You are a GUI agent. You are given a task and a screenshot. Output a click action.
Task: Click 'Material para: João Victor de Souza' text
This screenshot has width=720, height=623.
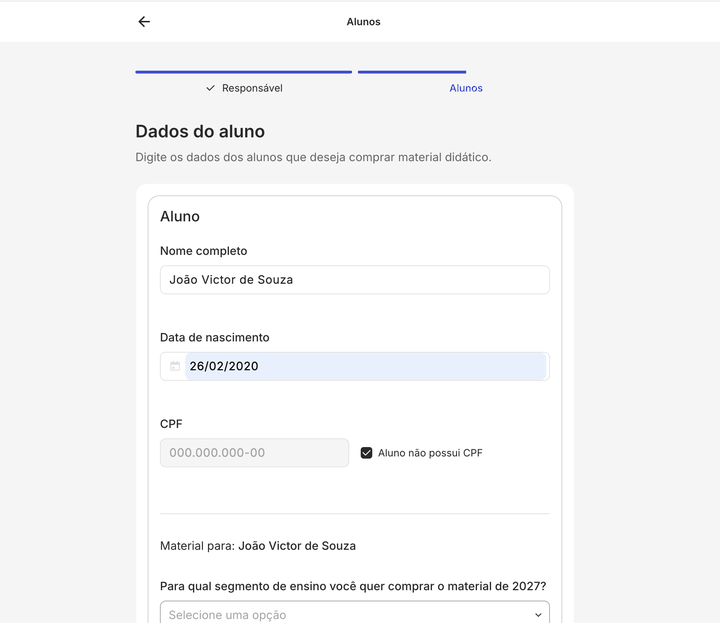[258, 546]
